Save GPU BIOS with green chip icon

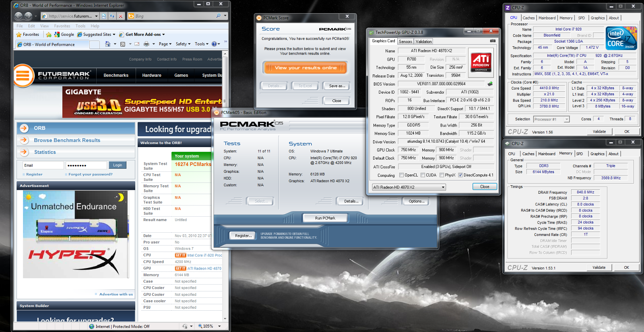pyautogui.click(x=490, y=84)
